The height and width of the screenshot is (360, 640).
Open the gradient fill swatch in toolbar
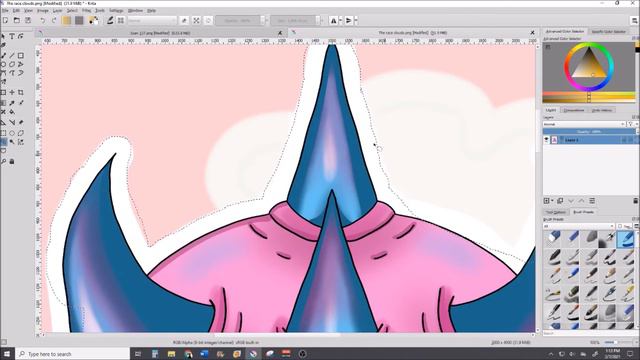(67, 20)
